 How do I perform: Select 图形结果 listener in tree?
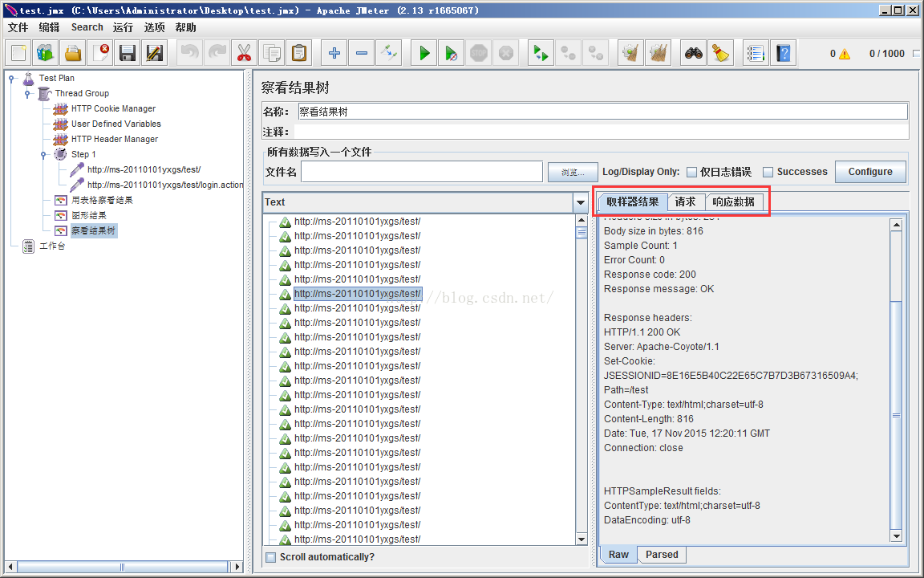pyautogui.click(x=89, y=215)
